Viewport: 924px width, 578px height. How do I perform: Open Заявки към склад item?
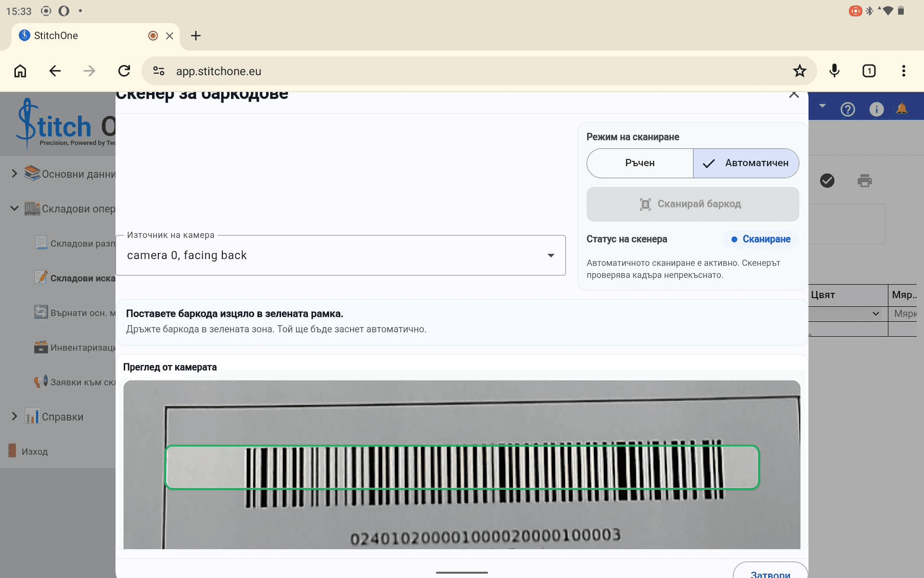tap(75, 382)
